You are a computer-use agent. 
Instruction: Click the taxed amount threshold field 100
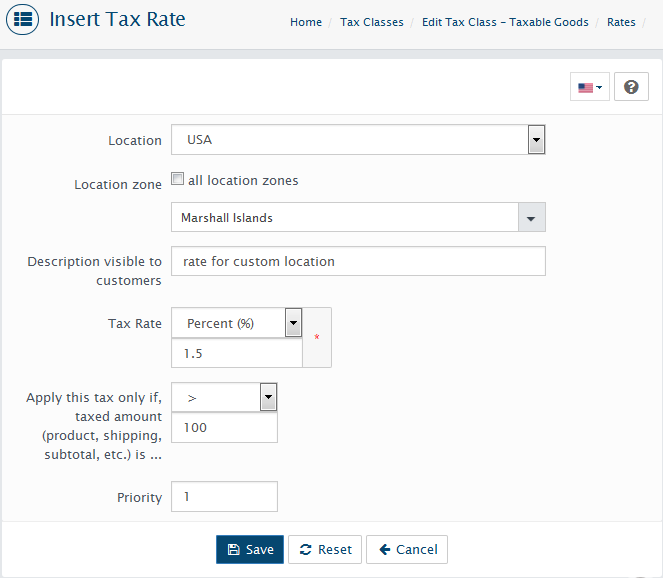click(x=224, y=427)
